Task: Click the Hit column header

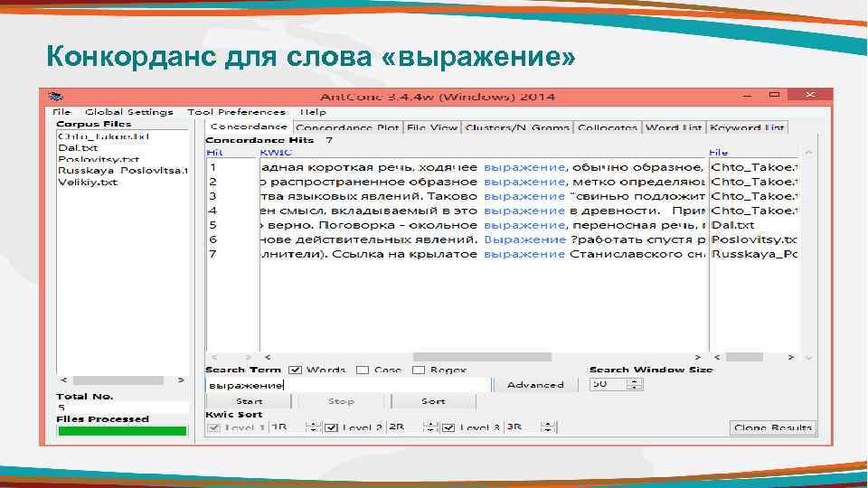Action: click(x=214, y=152)
